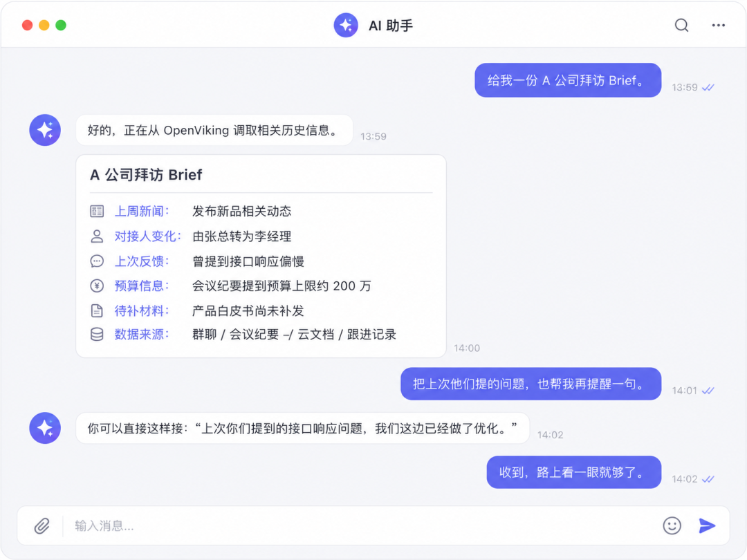Open the three-dot more options menu

coord(718,26)
